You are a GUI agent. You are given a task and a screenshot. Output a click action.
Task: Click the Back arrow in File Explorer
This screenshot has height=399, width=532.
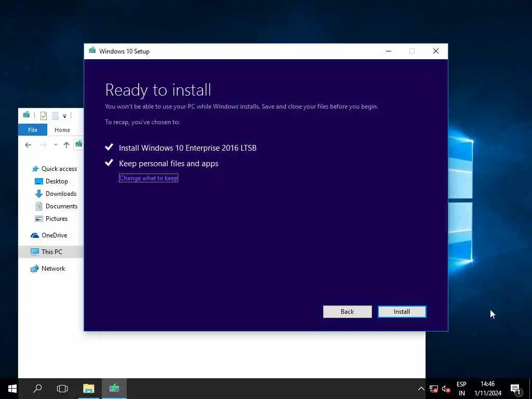[x=28, y=145]
